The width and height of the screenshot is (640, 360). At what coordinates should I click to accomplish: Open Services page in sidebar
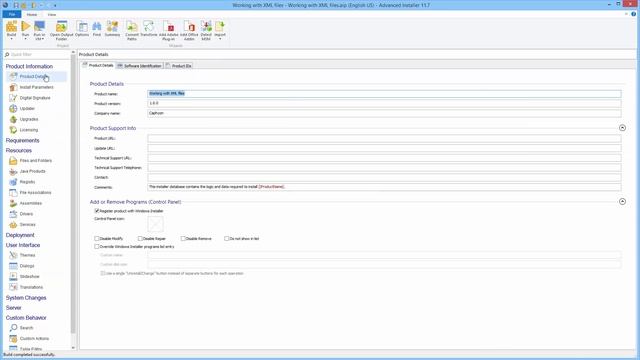click(27, 224)
